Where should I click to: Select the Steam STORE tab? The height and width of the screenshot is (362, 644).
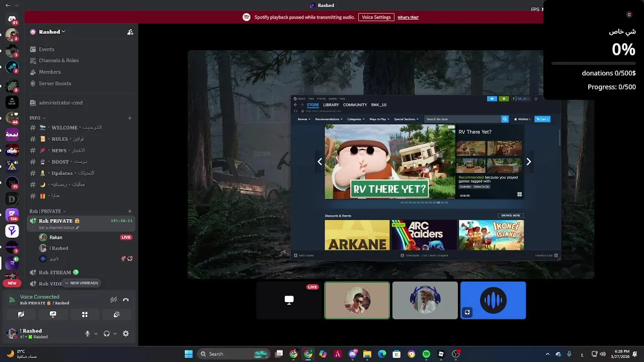point(313,105)
